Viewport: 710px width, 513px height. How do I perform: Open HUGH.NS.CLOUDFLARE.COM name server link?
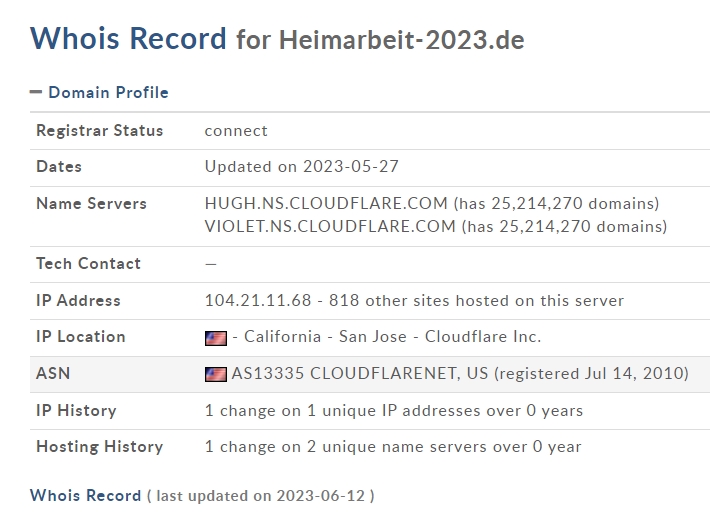coord(326,203)
